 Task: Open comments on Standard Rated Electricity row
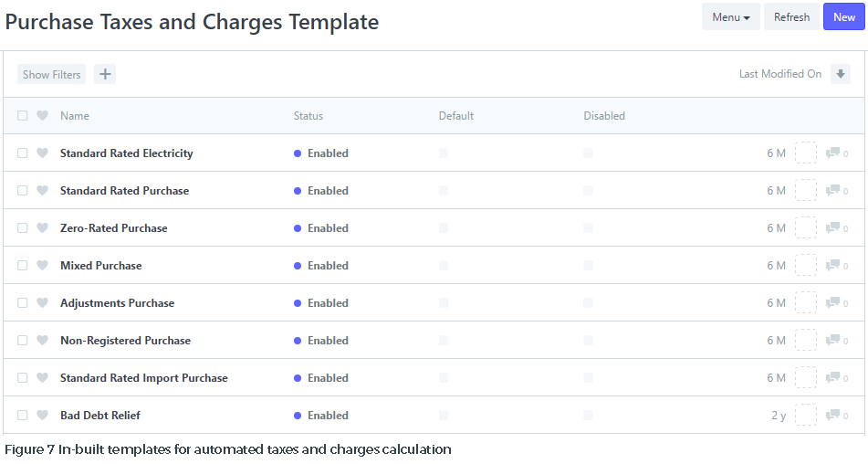tap(837, 153)
